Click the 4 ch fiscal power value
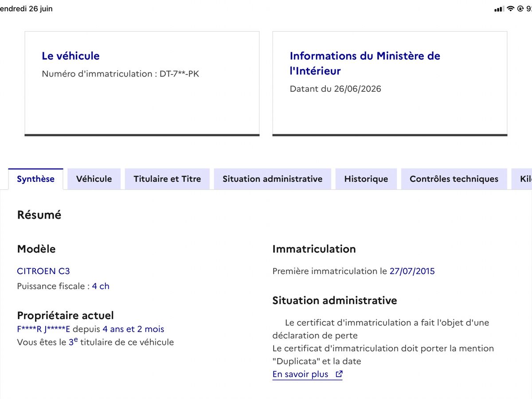This screenshot has width=532, height=399. (x=101, y=286)
